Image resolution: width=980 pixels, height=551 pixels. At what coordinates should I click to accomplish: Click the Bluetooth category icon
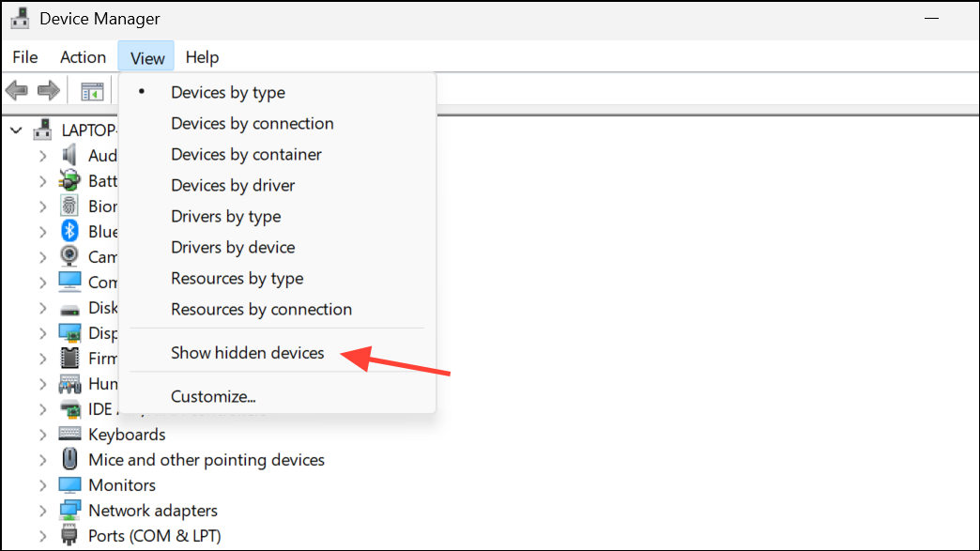(69, 231)
